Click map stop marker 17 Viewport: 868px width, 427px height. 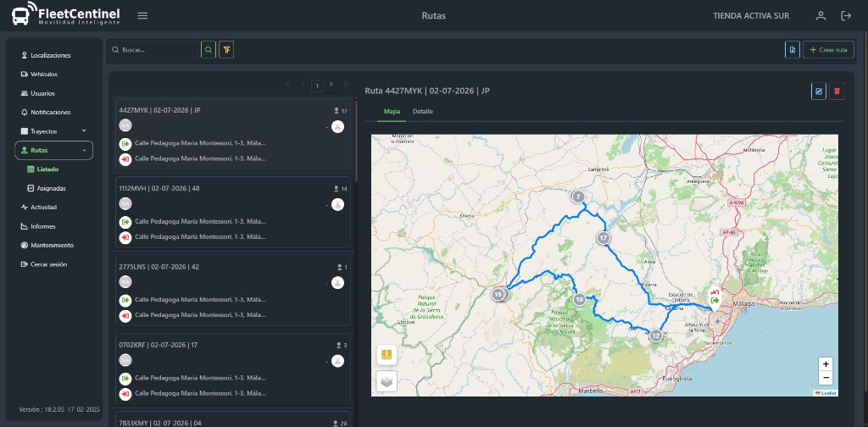click(604, 238)
